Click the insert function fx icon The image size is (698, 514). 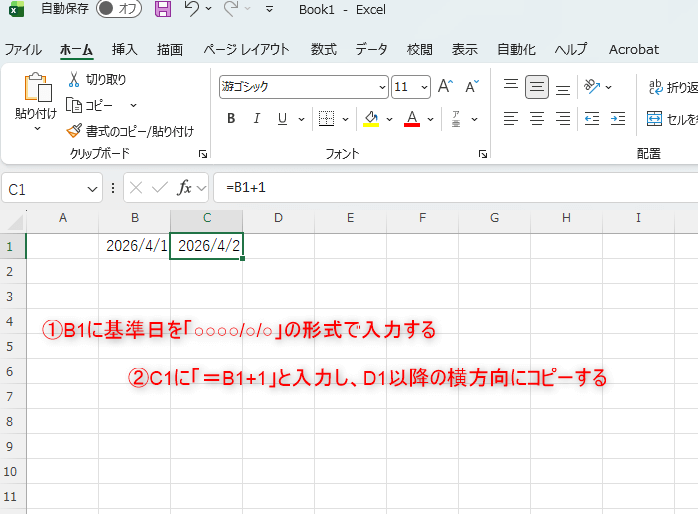pyautogui.click(x=185, y=187)
